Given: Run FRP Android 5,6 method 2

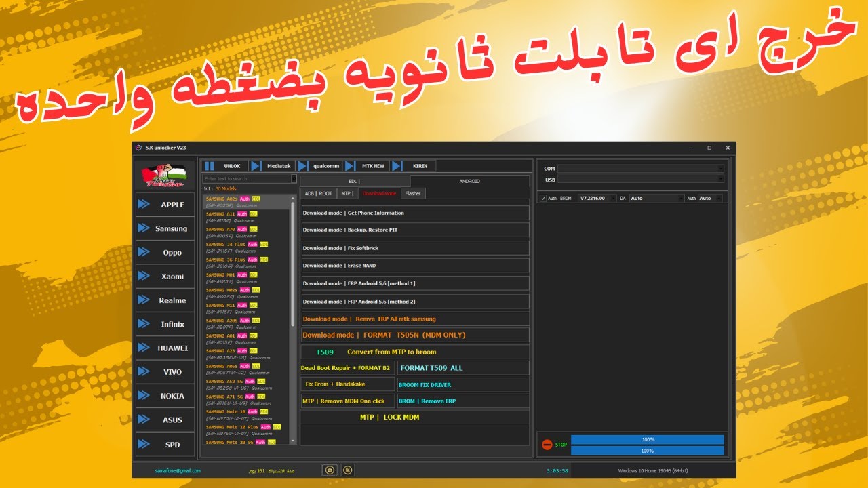Looking at the screenshot, I should (x=415, y=302).
